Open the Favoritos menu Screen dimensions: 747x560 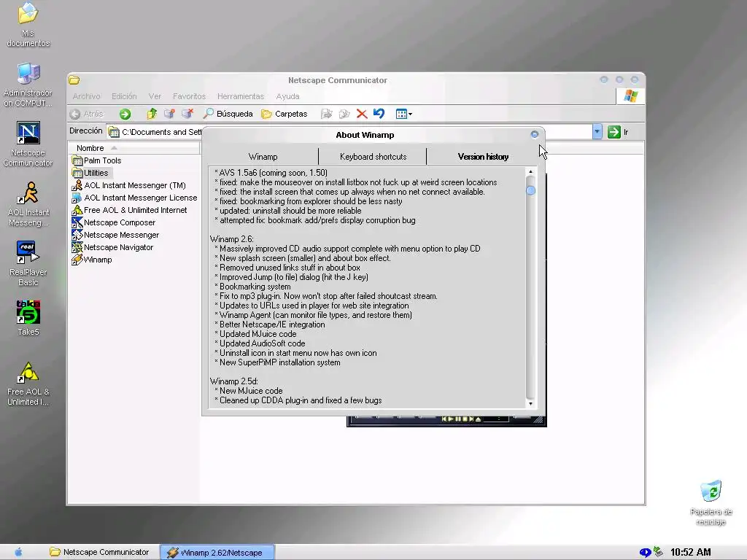coord(189,96)
